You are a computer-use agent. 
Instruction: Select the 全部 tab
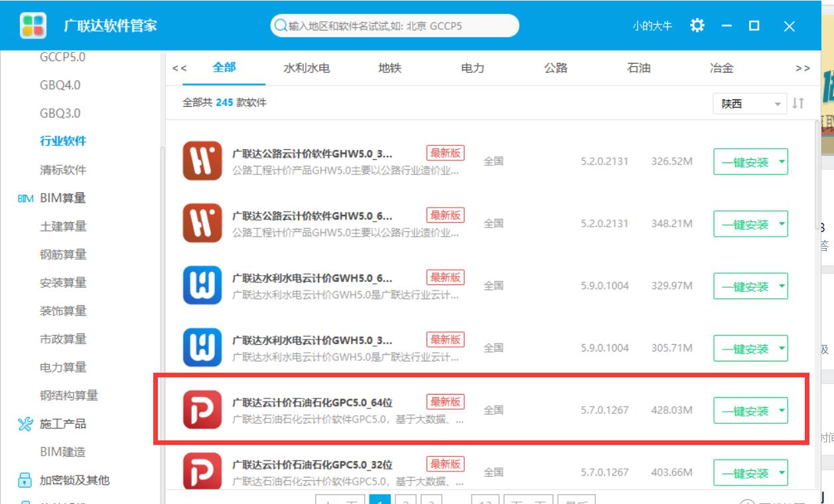(x=224, y=68)
